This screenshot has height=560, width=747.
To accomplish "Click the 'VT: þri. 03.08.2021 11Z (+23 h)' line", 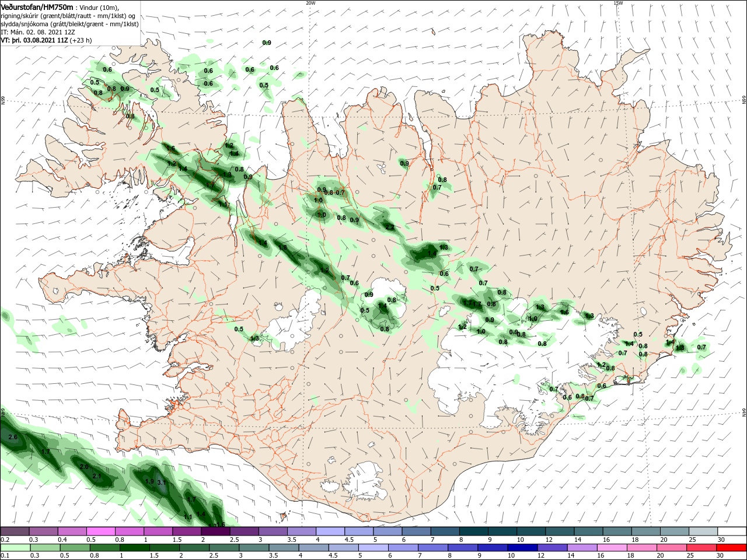I will coord(46,40).
